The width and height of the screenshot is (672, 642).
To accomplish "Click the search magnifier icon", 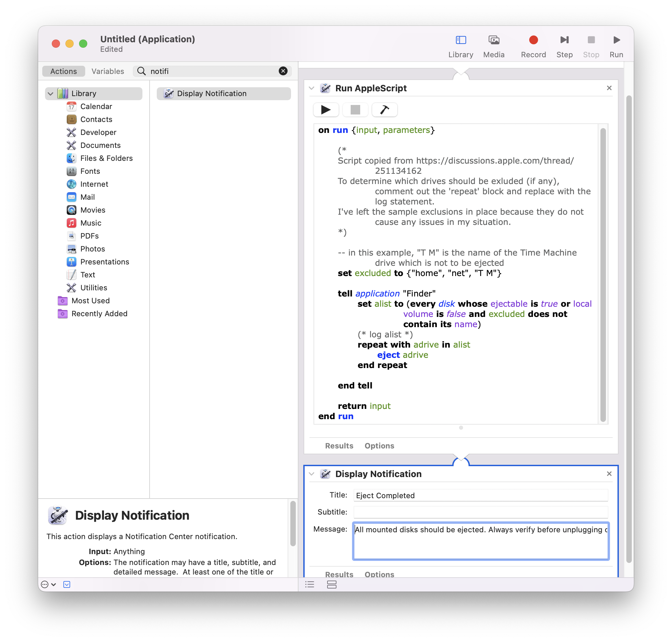I will [x=141, y=71].
